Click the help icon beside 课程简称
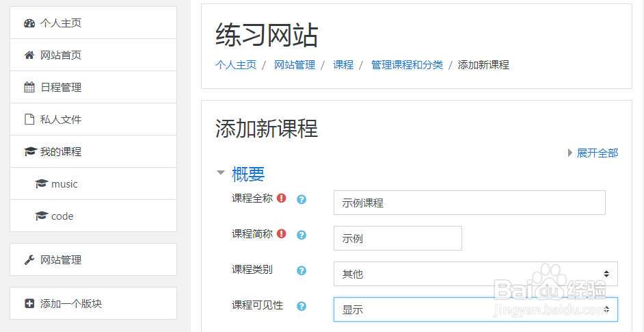 [x=301, y=235]
